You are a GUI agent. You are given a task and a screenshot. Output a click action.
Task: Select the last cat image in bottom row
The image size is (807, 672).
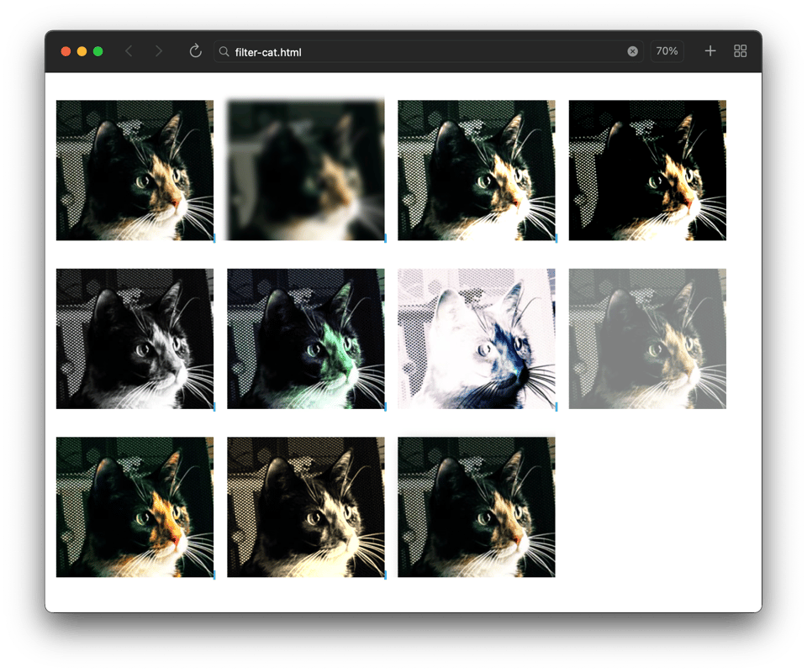pyautogui.click(x=477, y=507)
